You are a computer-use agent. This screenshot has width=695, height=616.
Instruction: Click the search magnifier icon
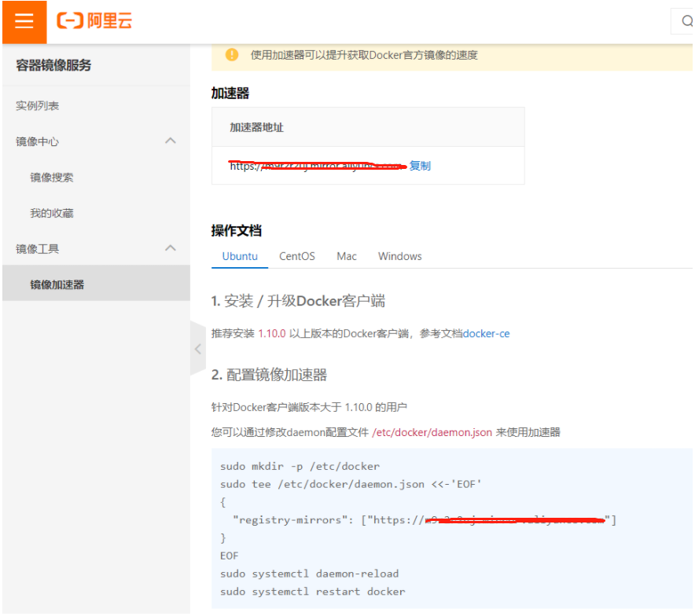click(687, 20)
